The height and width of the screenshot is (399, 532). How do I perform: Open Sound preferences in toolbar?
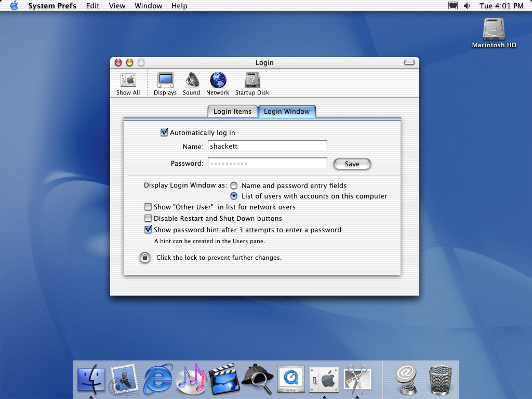[191, 83]
